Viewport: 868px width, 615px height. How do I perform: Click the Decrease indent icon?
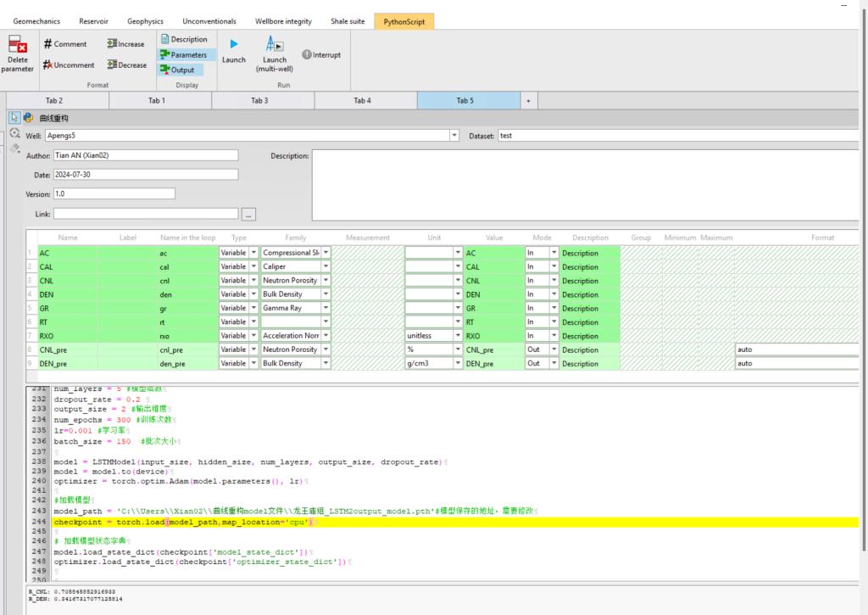point(113,64)
